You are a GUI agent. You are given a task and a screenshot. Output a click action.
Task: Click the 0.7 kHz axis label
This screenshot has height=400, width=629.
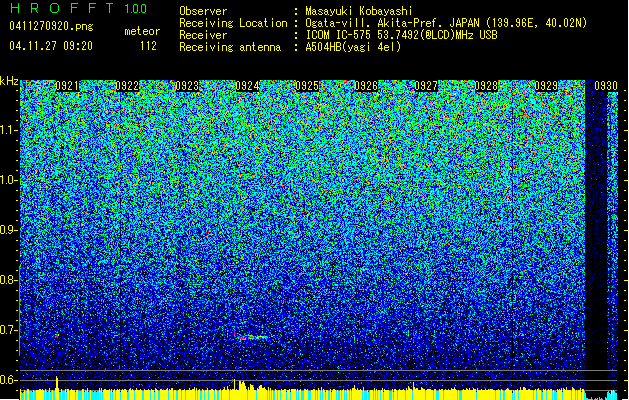9,330
